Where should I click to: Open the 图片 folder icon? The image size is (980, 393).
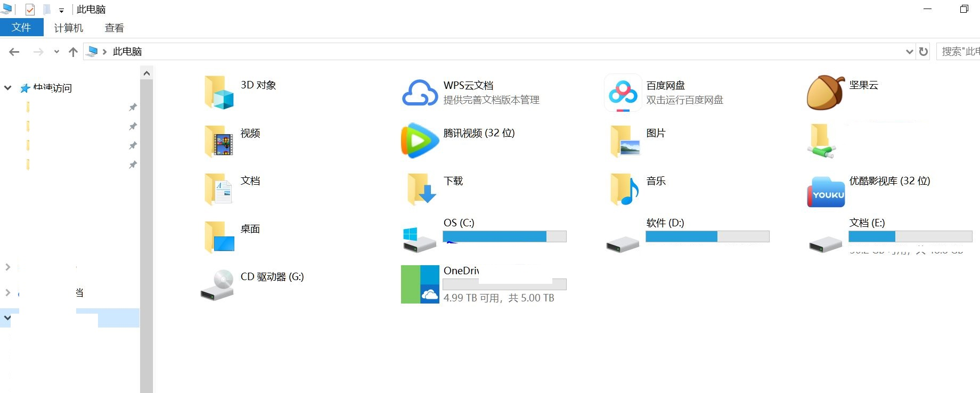click(x=625, y=141)
